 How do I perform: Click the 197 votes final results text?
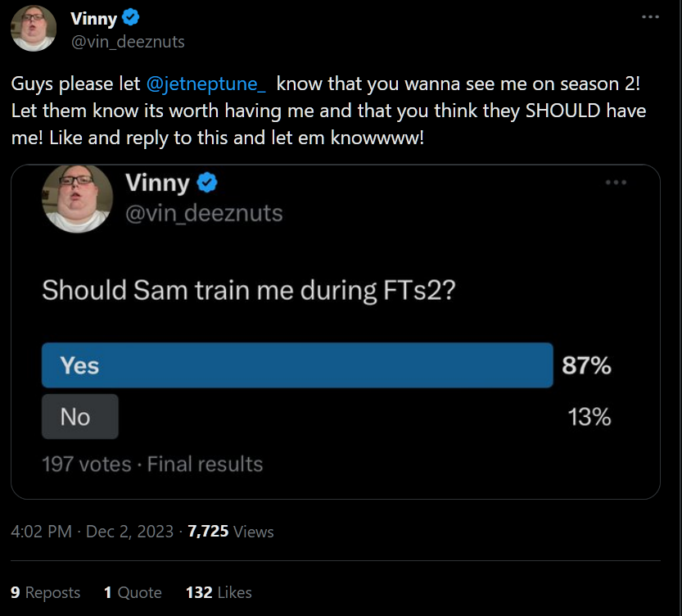[x=152, y=464]
